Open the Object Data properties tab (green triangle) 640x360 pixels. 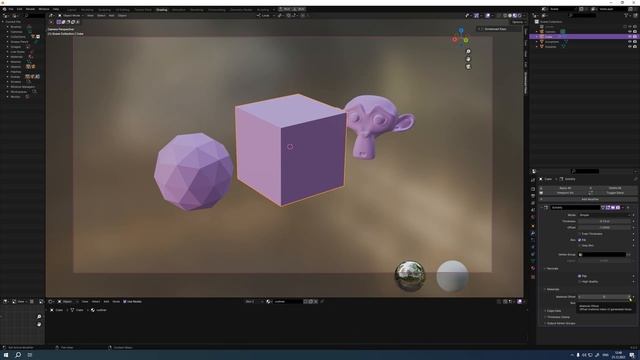click(533, 261)
